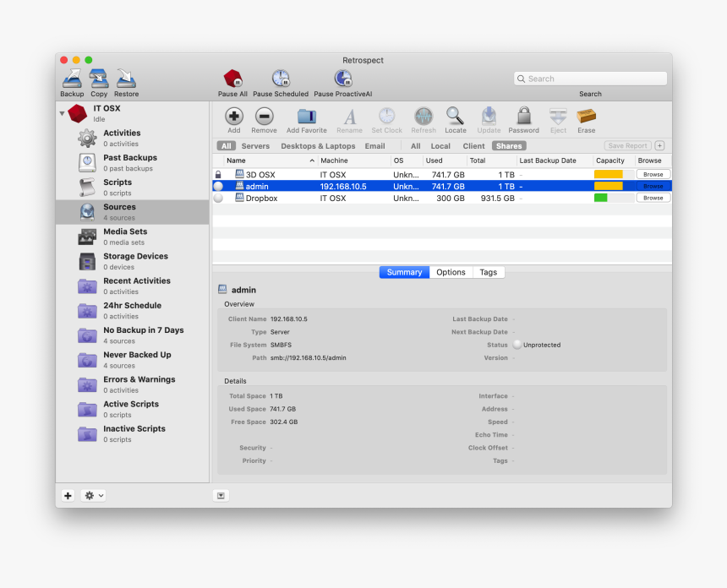
Task: Click the lock icon on 3D OSX
Action: point(218,175)
